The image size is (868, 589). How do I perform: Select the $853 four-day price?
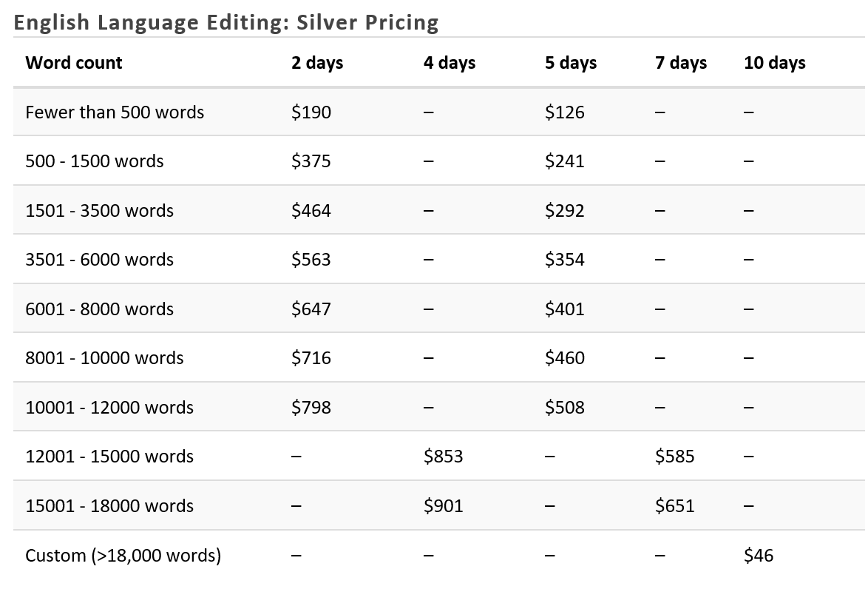click(444, 457)
